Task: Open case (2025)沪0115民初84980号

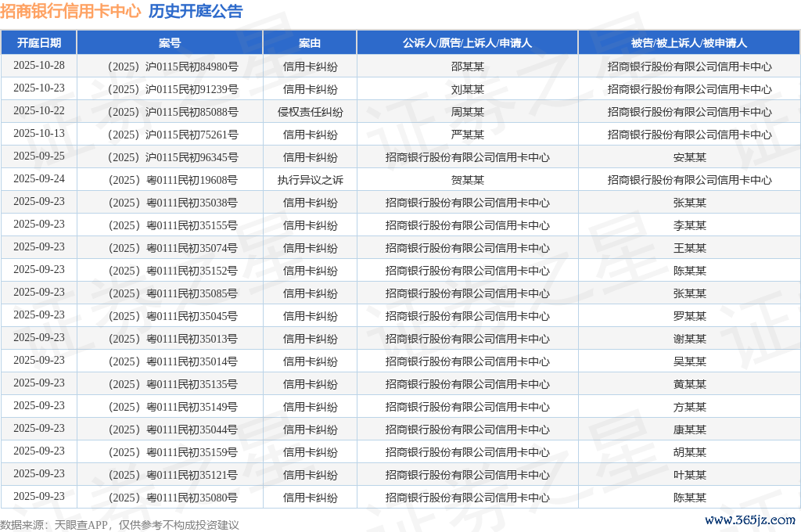Action: [170, 66]
